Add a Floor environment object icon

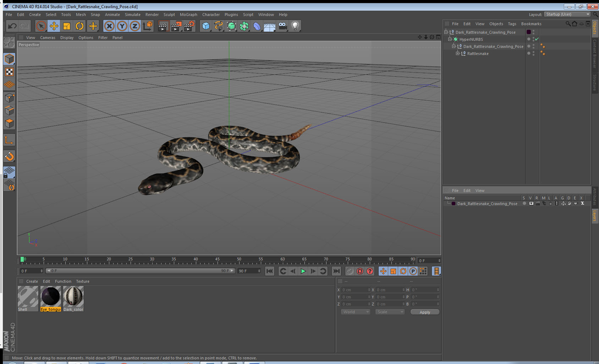(270, 26)
